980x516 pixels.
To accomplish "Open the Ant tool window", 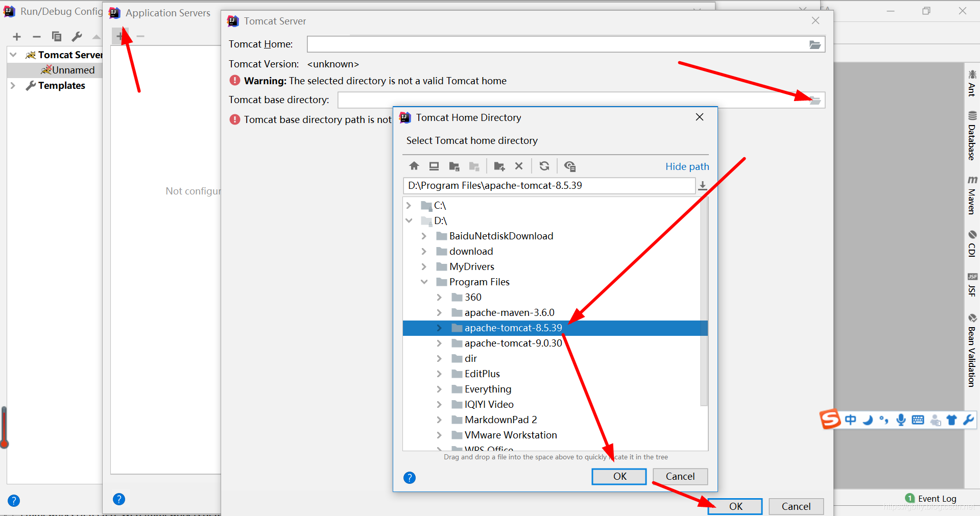I will coord(972,83).
